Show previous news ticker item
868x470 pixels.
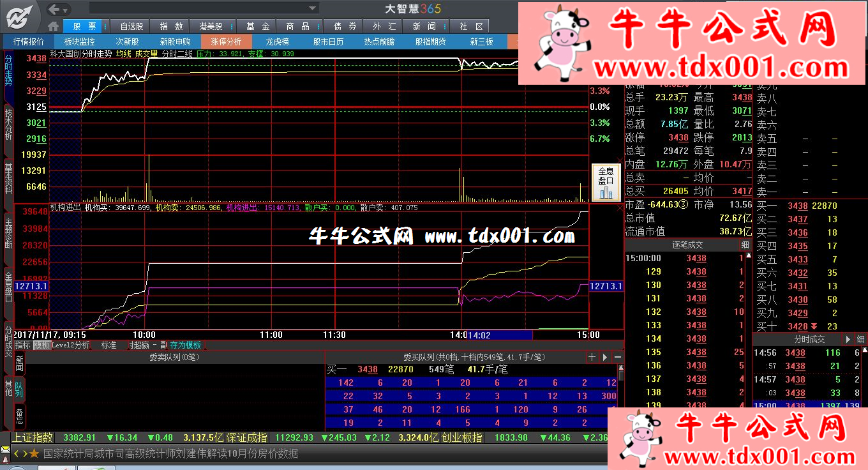point(17,454)
